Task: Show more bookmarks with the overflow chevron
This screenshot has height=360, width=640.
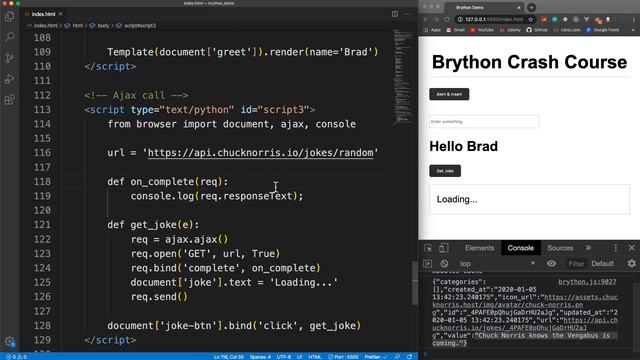Action: point(633,30)
